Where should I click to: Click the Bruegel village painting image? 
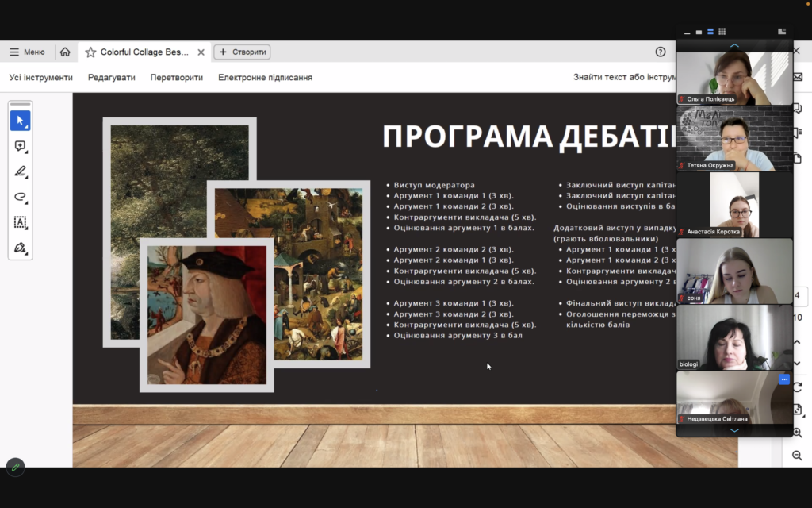(x=318, y=274)
